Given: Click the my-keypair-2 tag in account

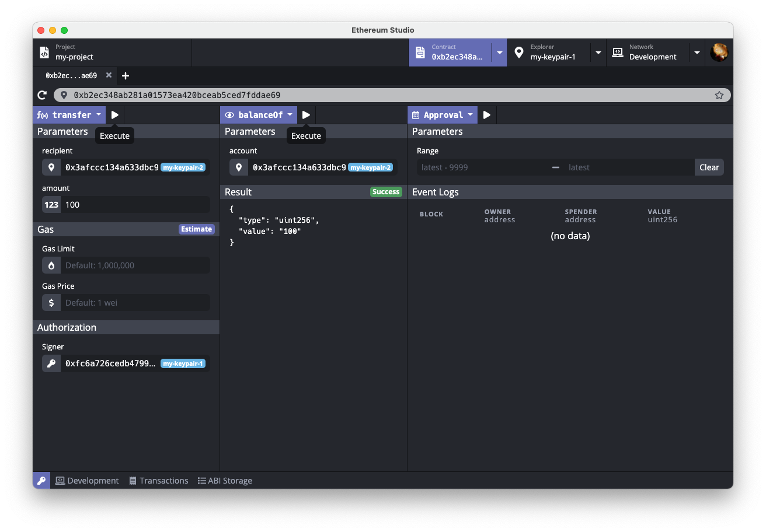Looking at the screenshot, I should coord(370,167).
